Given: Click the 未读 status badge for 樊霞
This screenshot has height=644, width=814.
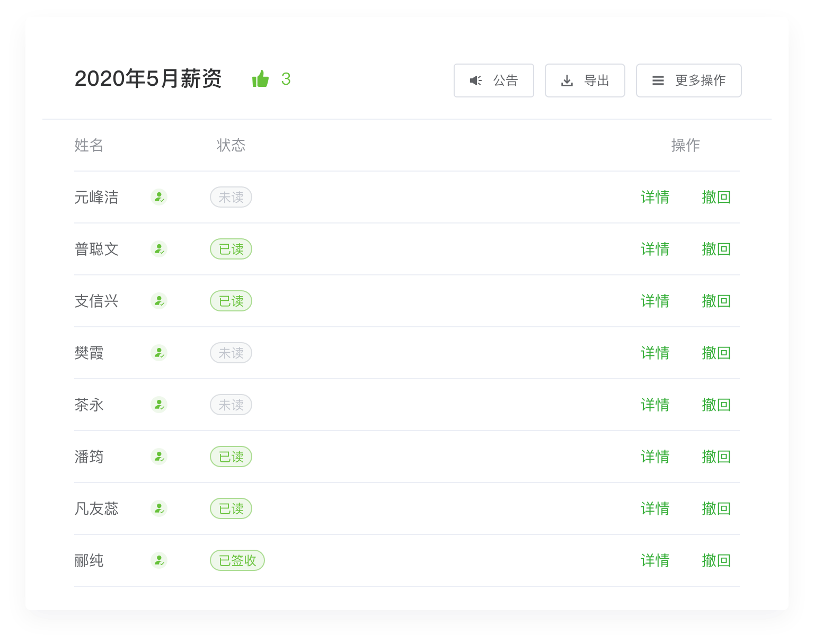Looking at the screenshot, I should point(231,353).
